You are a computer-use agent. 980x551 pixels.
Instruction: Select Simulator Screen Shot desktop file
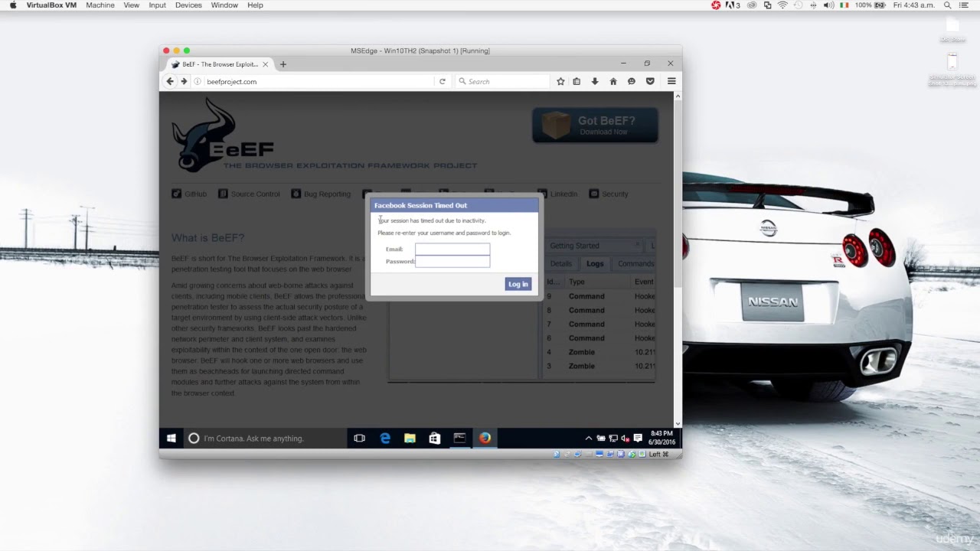click(x=952, y=70)
